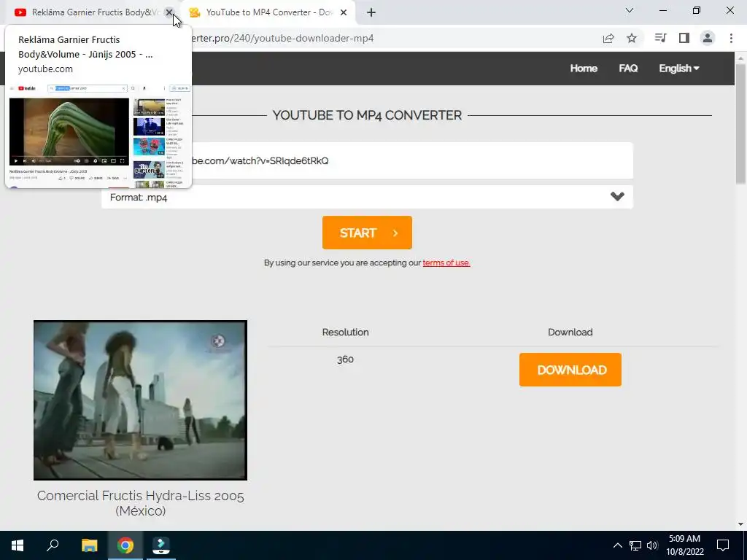Open the FAQ page
This screenshot has height=560, width=747.
click(628, 69)
